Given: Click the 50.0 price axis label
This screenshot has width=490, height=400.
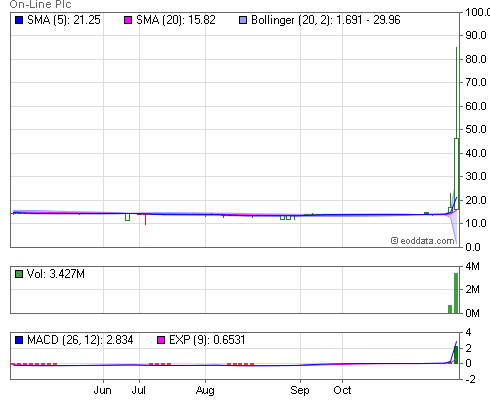Looking at the screenshot, I should [476, 129].
